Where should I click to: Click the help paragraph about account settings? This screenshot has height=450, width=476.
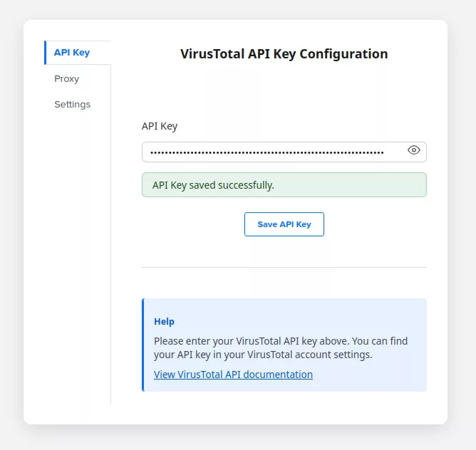281,347
